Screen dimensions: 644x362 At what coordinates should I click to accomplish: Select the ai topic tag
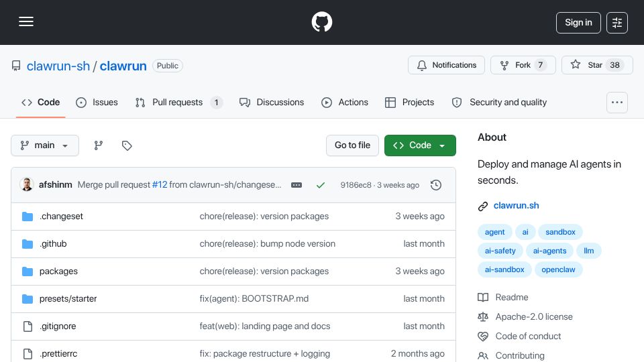coord(525,232)
